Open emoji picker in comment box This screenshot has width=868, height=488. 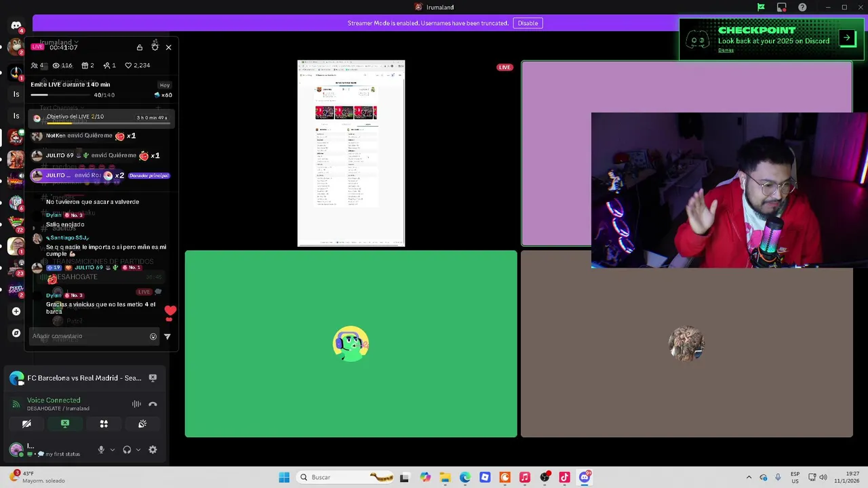tap(153, 336)
